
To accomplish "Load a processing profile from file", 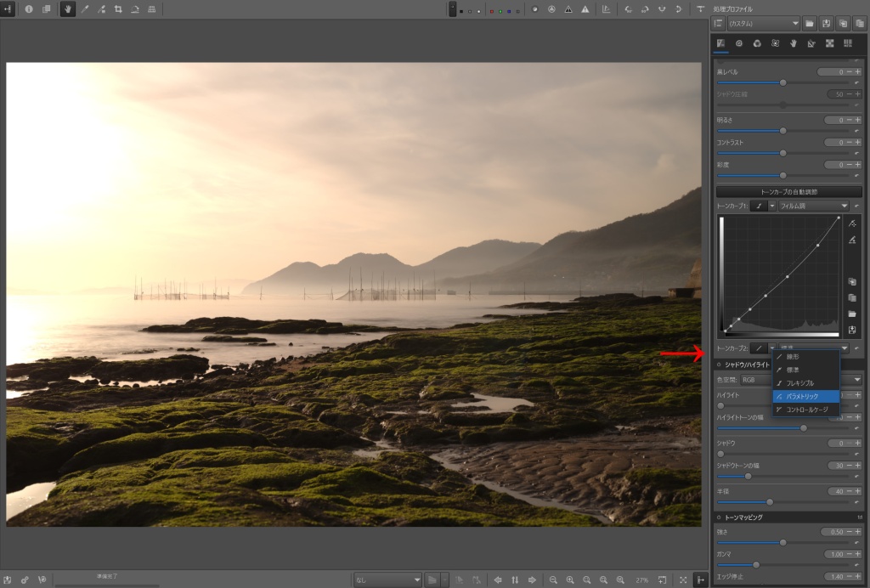I will (x=810, y=23).
